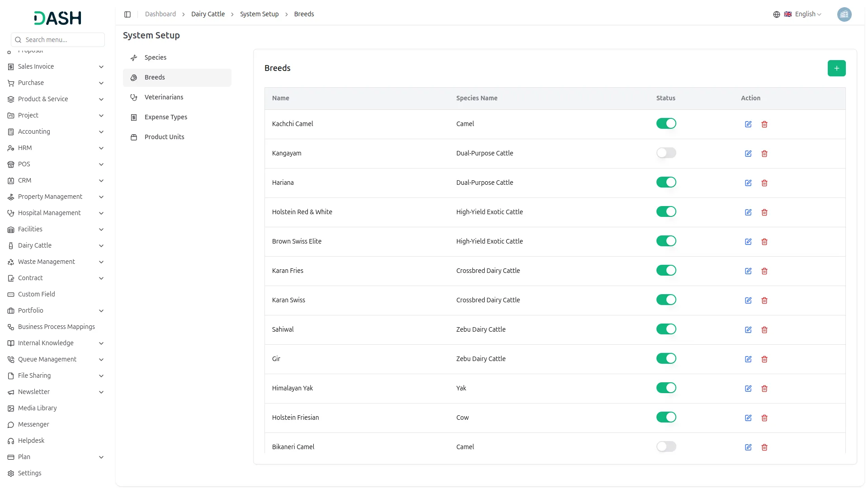Screen dimensions: 868x488
Task: Open the user avatar menu
Action: click(x=844, y=14)
